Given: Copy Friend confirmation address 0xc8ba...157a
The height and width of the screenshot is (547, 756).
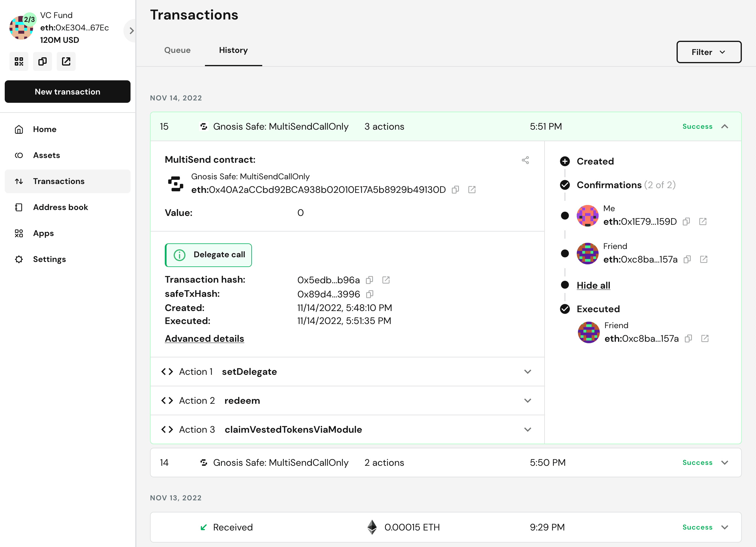Looking at the screenshot, I should pyautogui.click(x=687, y=260).
